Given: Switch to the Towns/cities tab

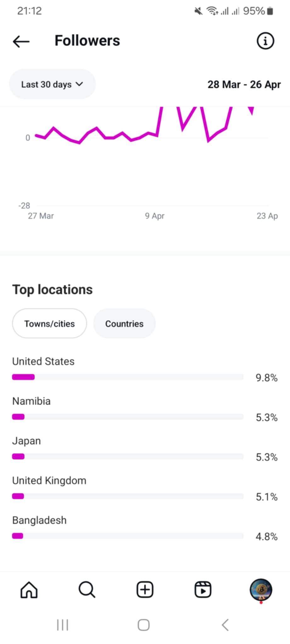Looking at the screenshot, I should coord(49,324).
